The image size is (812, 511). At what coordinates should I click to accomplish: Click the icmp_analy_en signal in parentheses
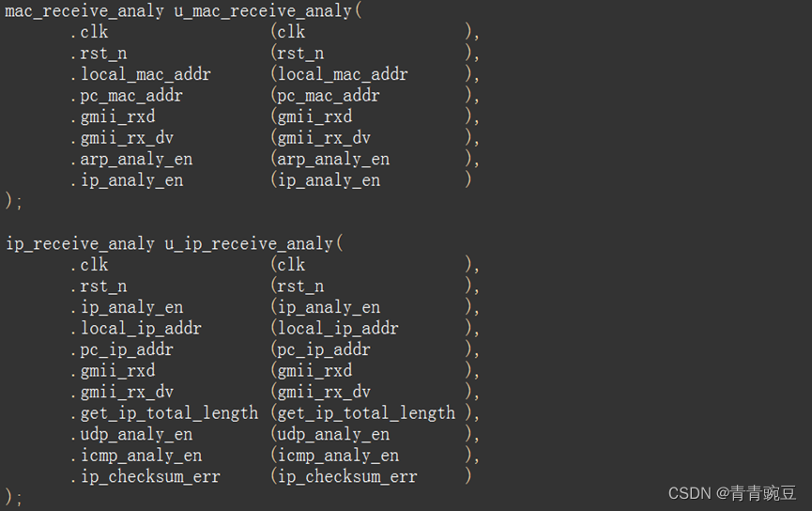338,456
